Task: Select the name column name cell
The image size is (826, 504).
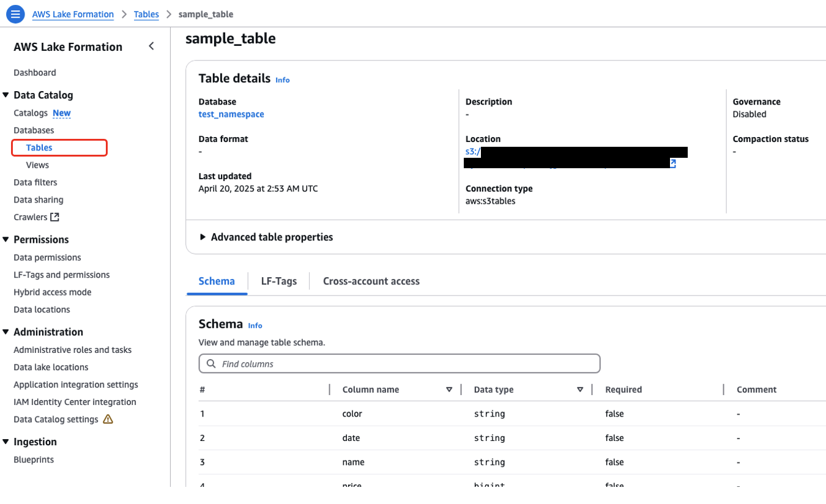Action: (x=353, y=462)
